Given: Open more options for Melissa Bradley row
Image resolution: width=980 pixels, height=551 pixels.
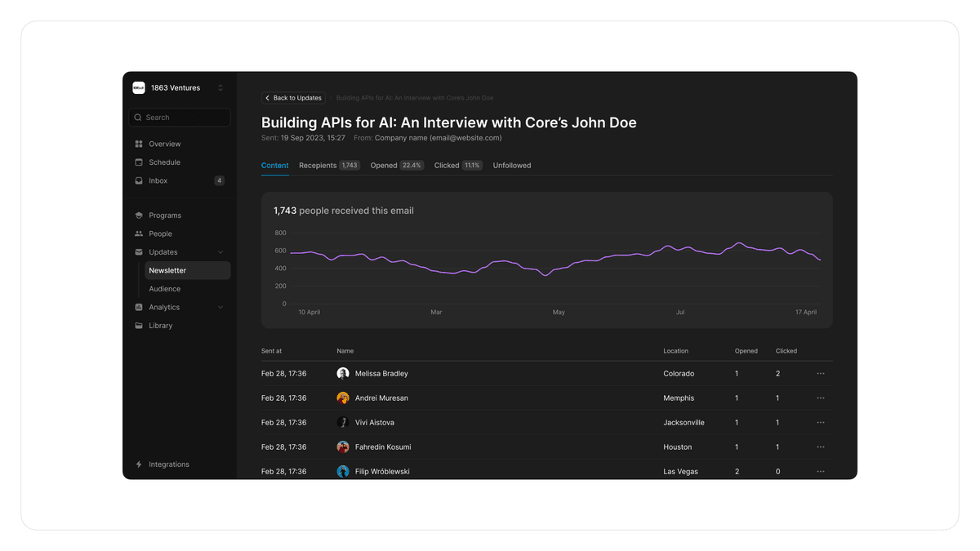Looking at the screenshot, I should tap(820, 374).
